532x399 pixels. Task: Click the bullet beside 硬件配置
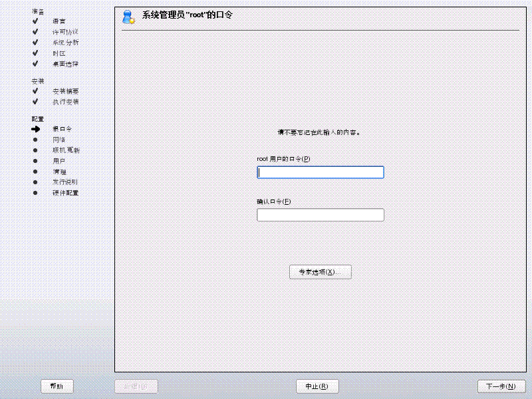(x=35, y=193)
